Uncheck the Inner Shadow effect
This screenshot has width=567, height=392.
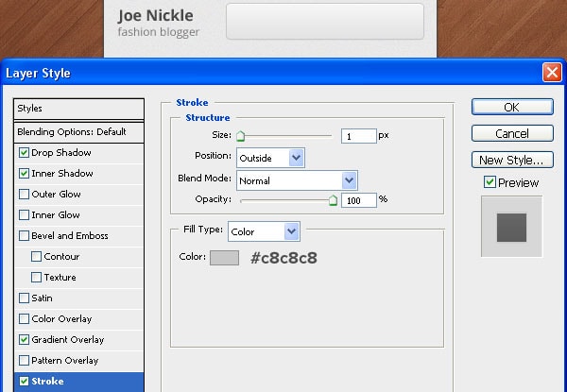[24, 174]
